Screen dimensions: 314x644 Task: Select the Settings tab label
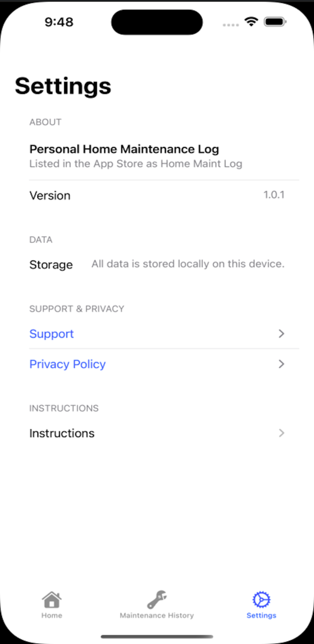click(261, 615)
